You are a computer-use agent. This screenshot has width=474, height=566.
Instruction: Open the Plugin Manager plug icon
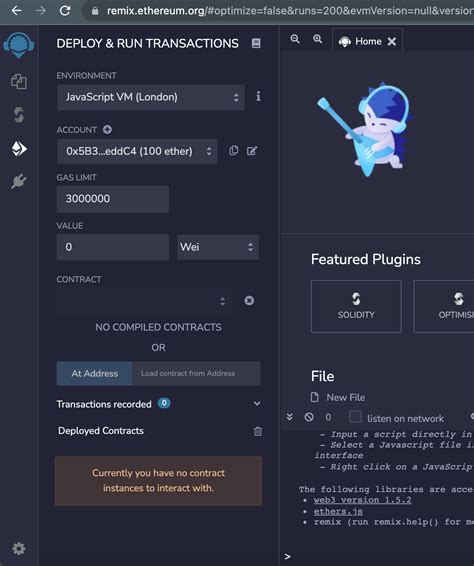(19, 181)
